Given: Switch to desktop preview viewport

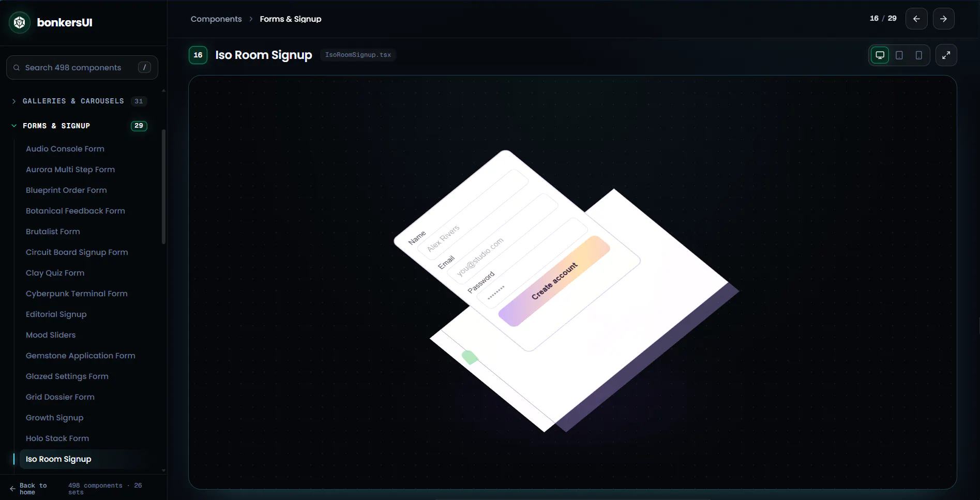Looking at the screenshot, I should (x=880, y=55).
